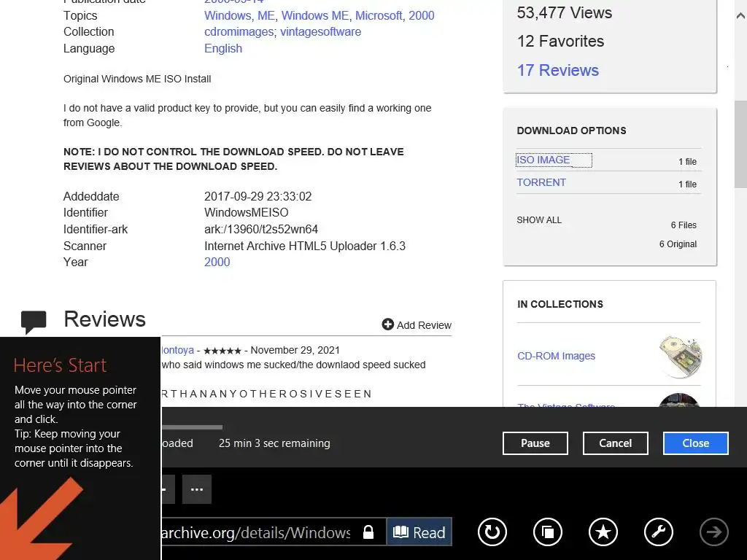Click the 1 file count beside TORRENT
This screenshot has height=560, width=747.
[687, 184]
